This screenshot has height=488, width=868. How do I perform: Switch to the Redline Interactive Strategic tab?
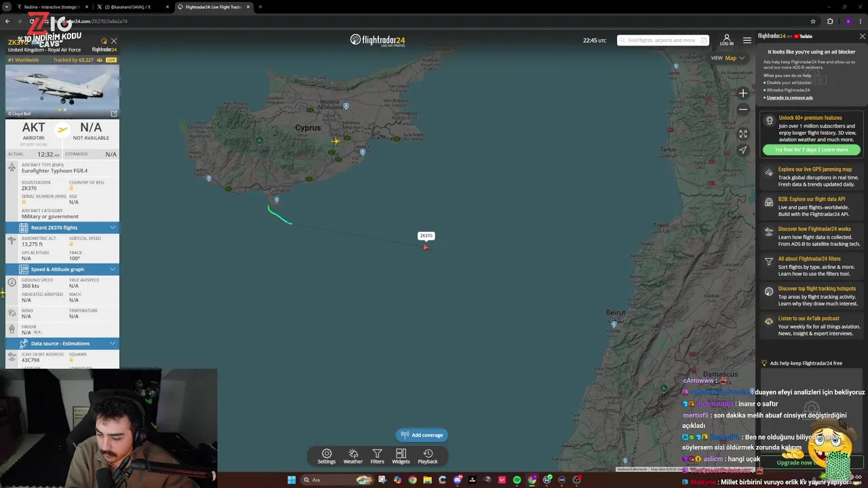point(51,7)
